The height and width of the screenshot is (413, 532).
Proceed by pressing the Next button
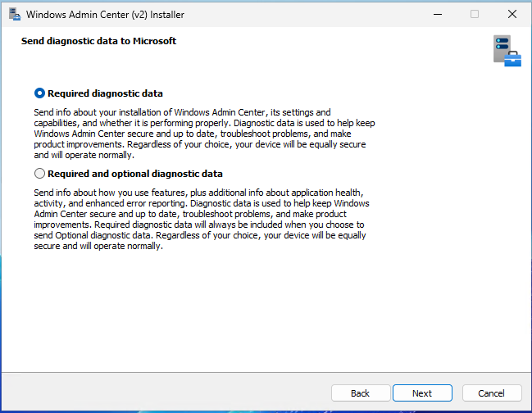click(x=422, y=393)
